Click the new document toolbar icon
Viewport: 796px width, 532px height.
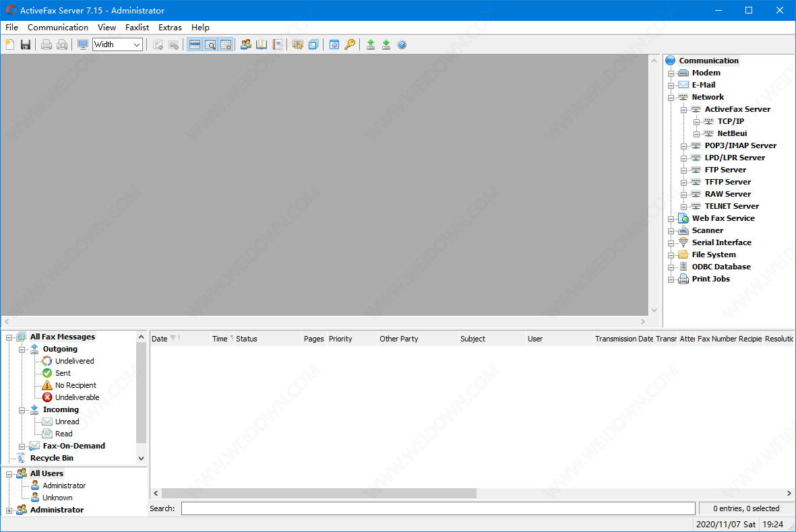(x=10, y=44)
